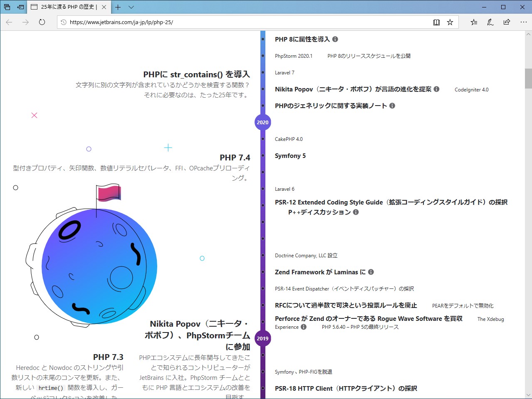This screenshot has width=532, height=399.
Task: Open the Laravel 7 link
Action: coord(285,72)
